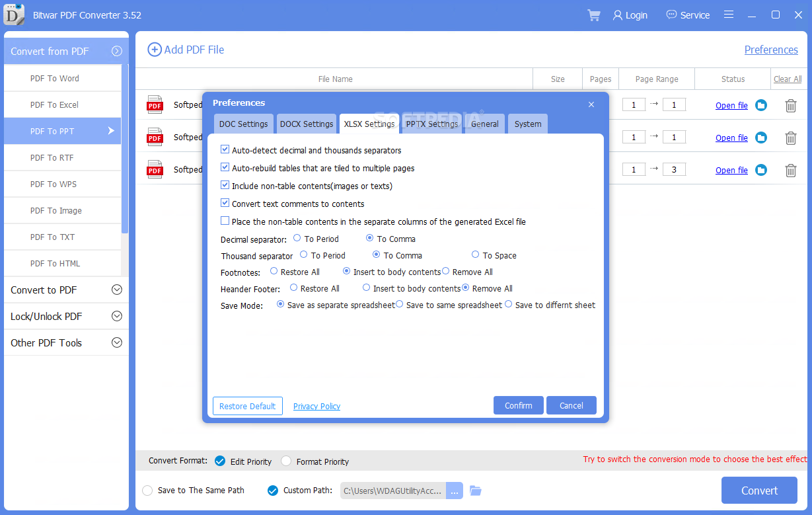Toggle Auto-rebuild tables tiled to multiple pages
Screen dimensions: 812x515
point(225,168)
